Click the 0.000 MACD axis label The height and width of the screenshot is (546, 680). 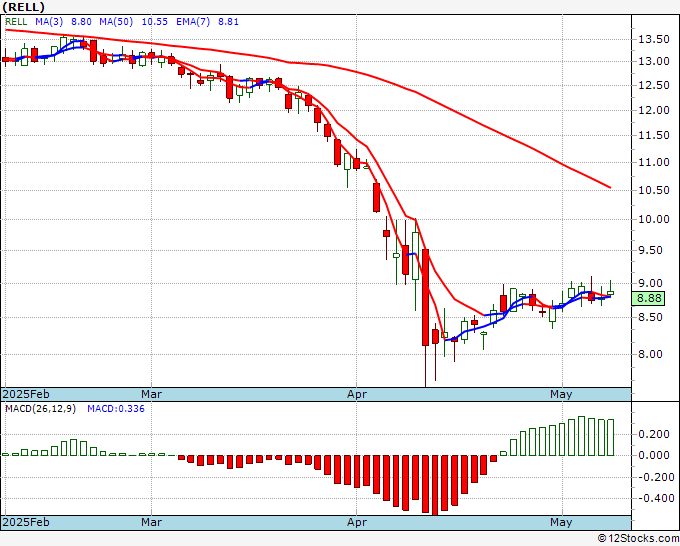[x=654, y=455]
